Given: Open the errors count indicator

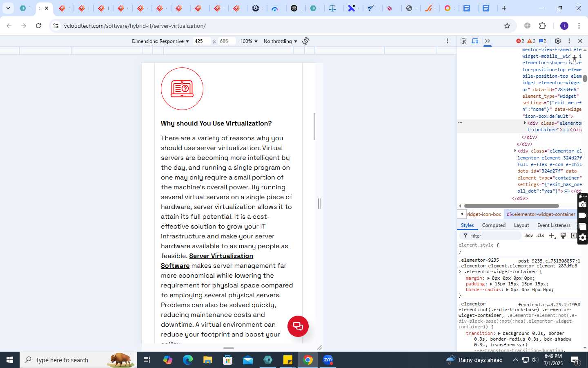Looking at the screenshot, I should pos(520,41).
